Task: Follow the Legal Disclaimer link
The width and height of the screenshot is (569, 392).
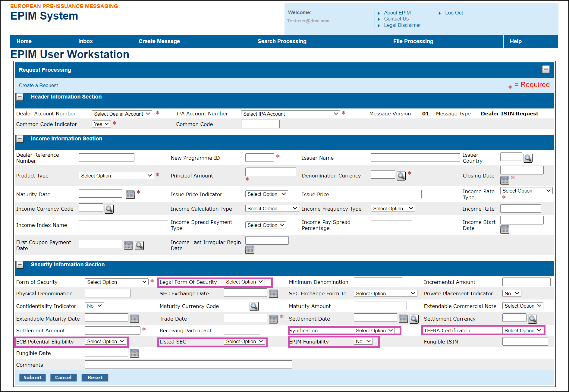Action: tap(402, 25)
